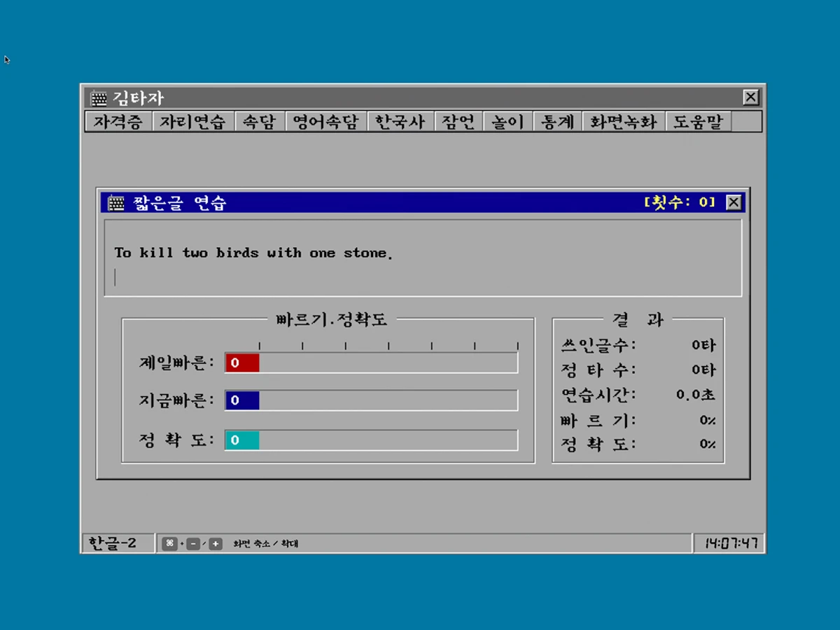Open the 한국사 menu
The height and width of the screenshot is (630, 840).
click(400, 121)
